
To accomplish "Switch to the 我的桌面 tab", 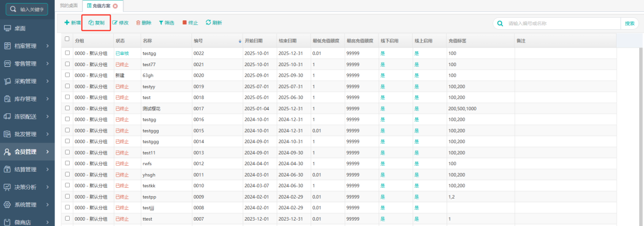I will click(68, 6).
